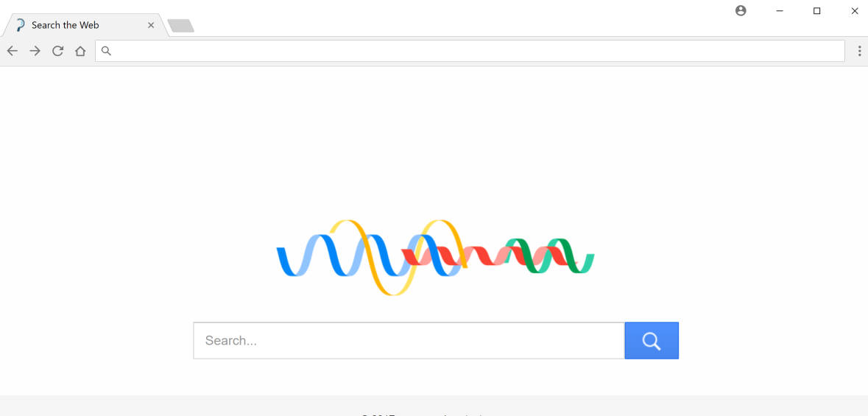This screenshot has height=416, width=868.
Task: Select the Search the Web tab title
Action: (x=66, y=25)
